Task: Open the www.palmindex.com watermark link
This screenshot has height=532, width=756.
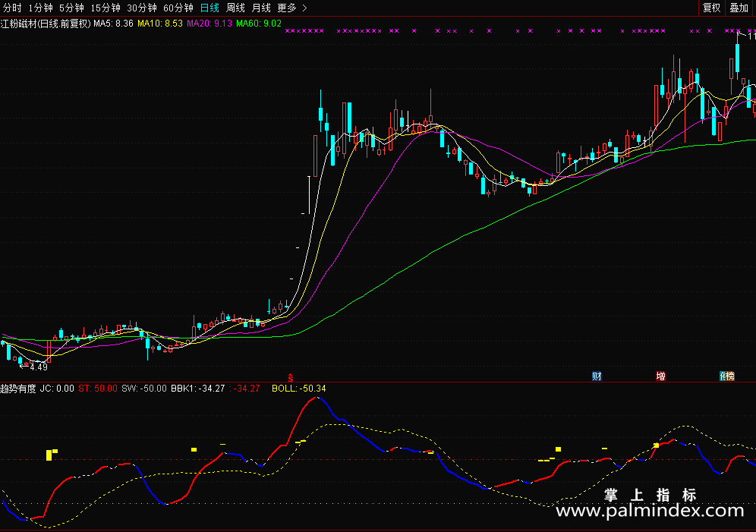Action: [x=654, y=512]
